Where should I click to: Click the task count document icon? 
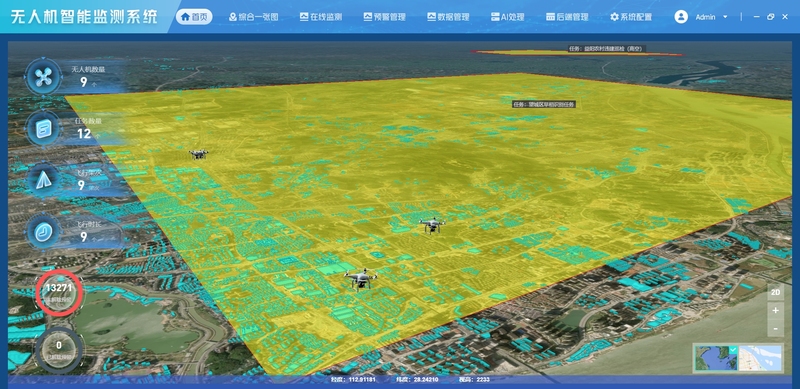[44, 128]
